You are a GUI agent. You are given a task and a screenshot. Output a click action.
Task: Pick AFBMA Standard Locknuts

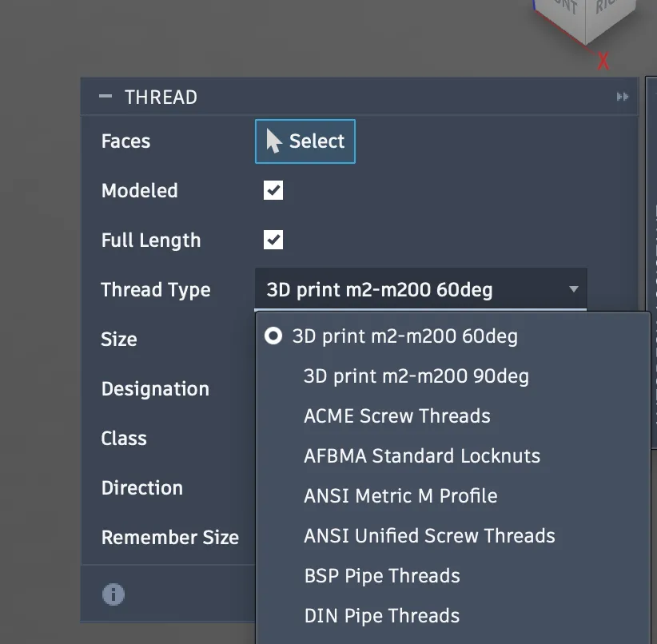(452, 456)
